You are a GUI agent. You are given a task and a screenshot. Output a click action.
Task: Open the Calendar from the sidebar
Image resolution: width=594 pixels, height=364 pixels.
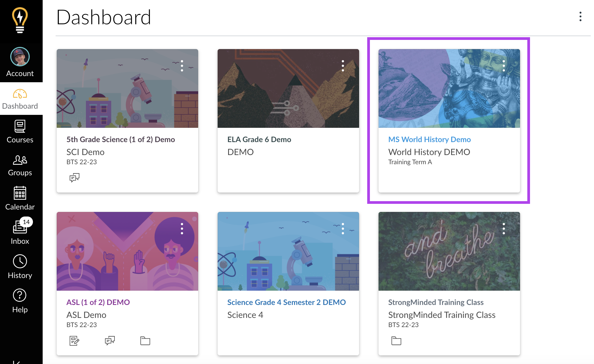pyautogui.click(x=20, y=198)
